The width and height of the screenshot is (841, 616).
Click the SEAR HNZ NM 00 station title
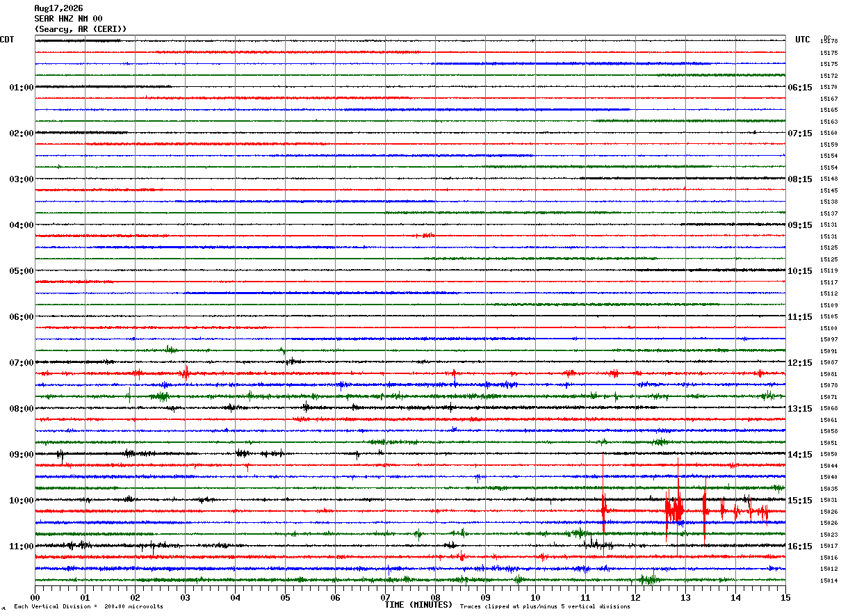(x=68, y=19)
